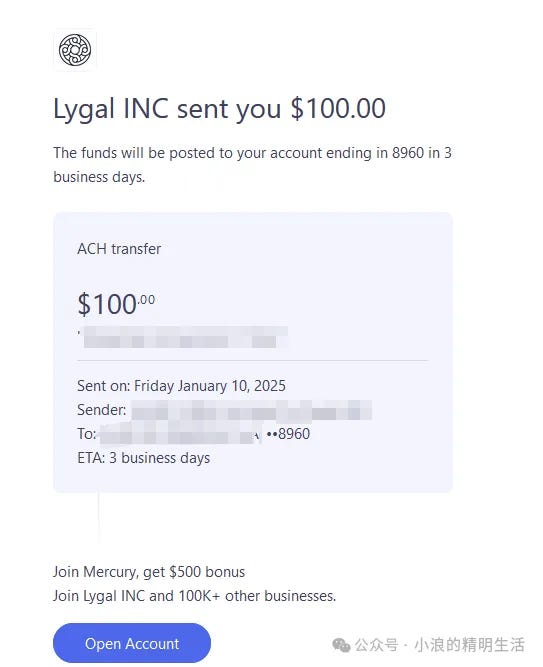Click the Open Account button
The width and height of the screenshot is (543, 667).
[132, 643]
